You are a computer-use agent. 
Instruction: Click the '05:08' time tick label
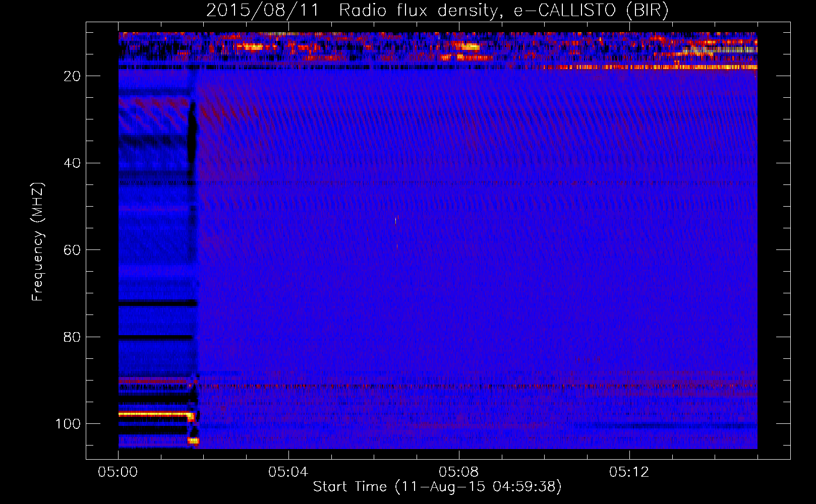pos(458,472)
